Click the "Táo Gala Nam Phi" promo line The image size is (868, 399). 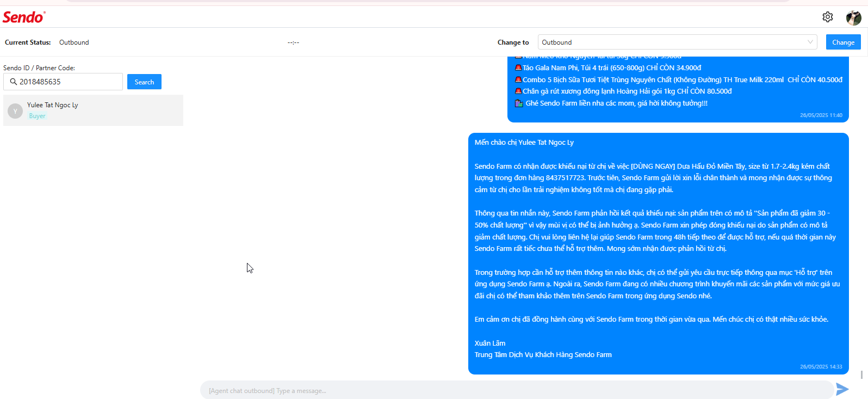pyautogui.click(x=608, y=67)
